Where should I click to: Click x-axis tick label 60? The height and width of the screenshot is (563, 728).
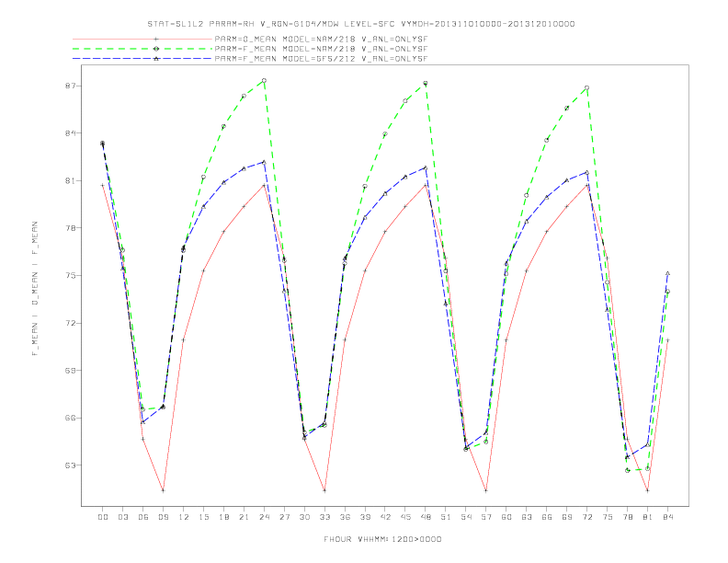tap(506, 517)
